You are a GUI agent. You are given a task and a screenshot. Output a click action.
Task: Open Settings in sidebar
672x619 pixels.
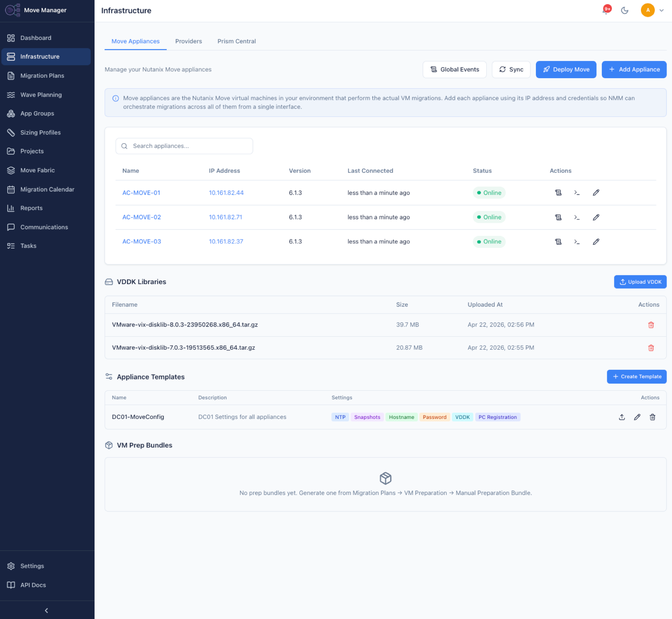pyautogui.click(x=46, y=566)
